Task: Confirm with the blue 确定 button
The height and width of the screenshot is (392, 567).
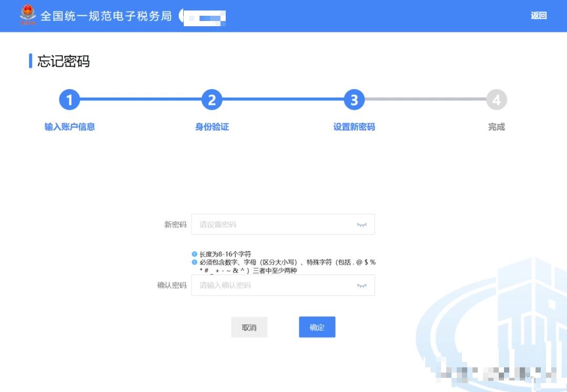Action: coord(317,327)
